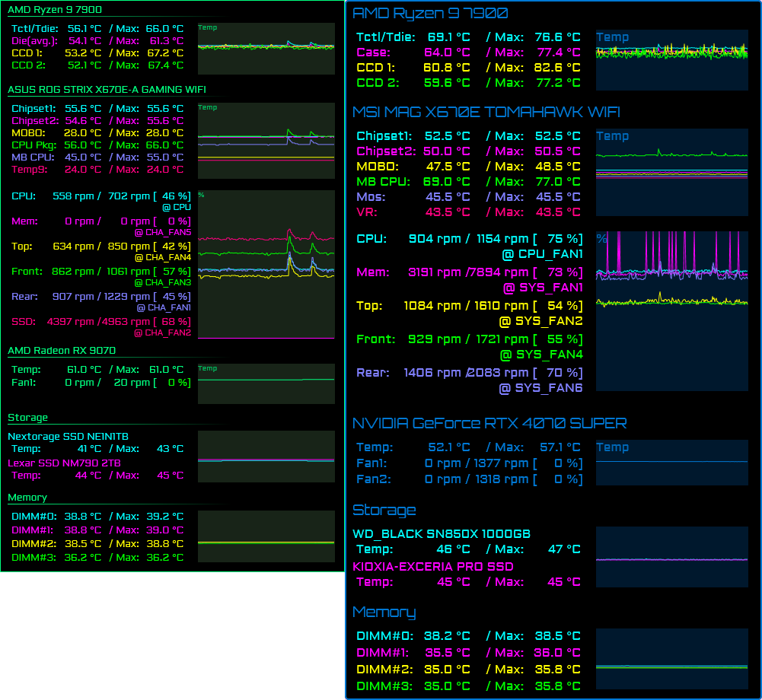Click the MOBO value 47.5 °C
The width and height of the screenshot is (762, 700).
click(448, 166)
